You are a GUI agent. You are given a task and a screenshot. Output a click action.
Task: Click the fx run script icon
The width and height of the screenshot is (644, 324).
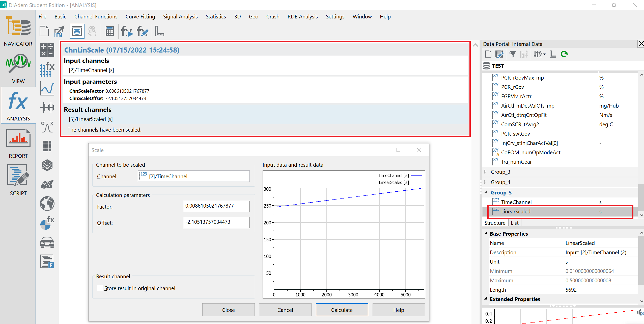pyautogui.click(x=127, y=31)
